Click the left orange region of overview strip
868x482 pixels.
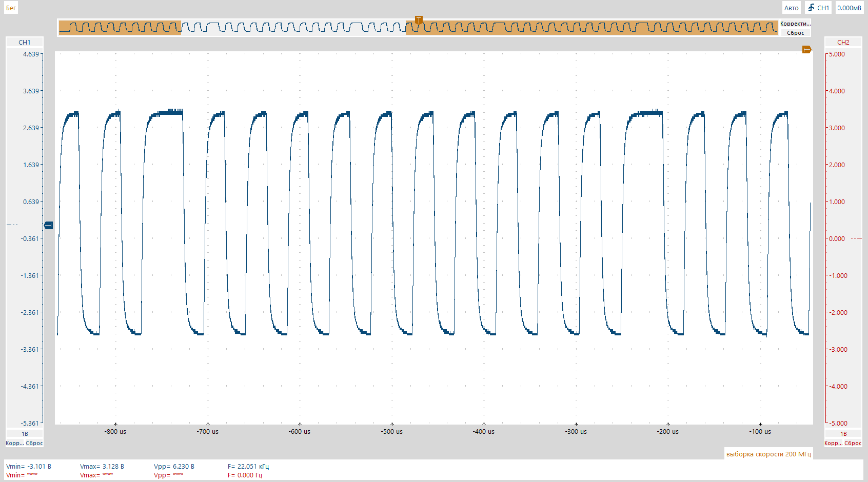pos(120,27)
